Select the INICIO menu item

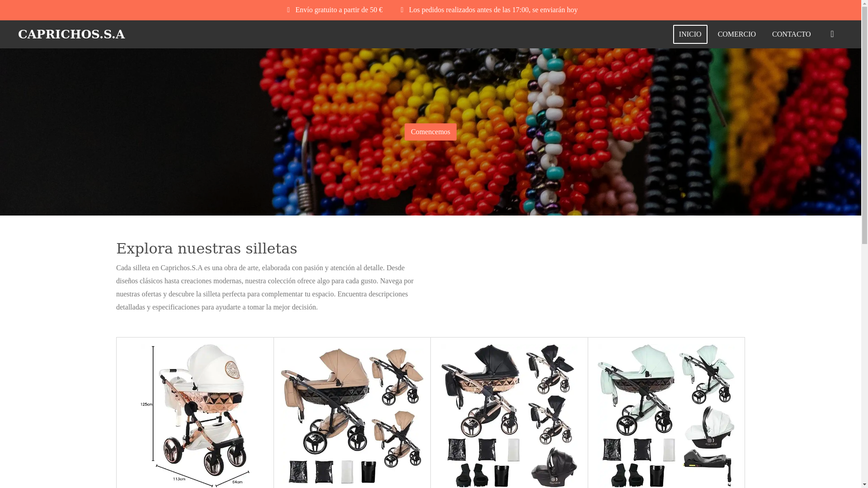690,34
